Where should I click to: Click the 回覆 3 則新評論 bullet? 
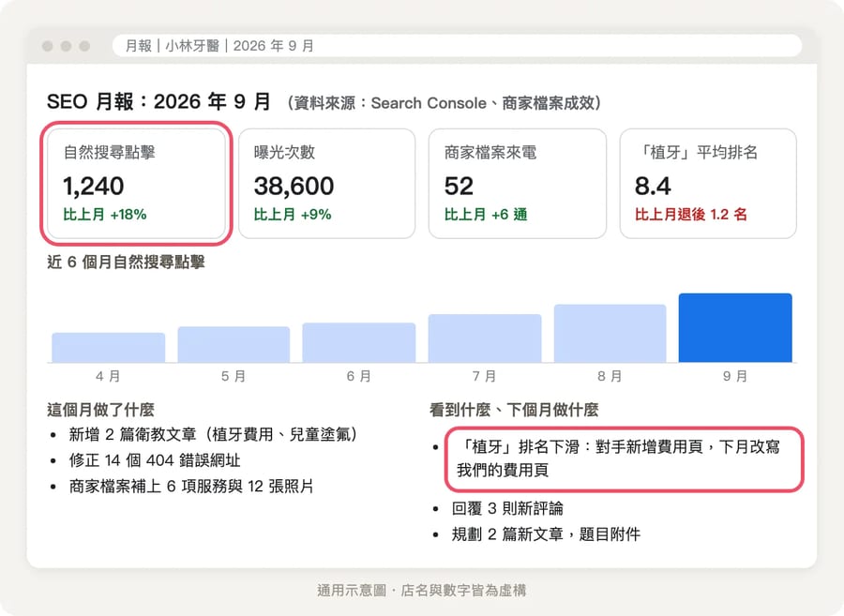click(507, 508)
